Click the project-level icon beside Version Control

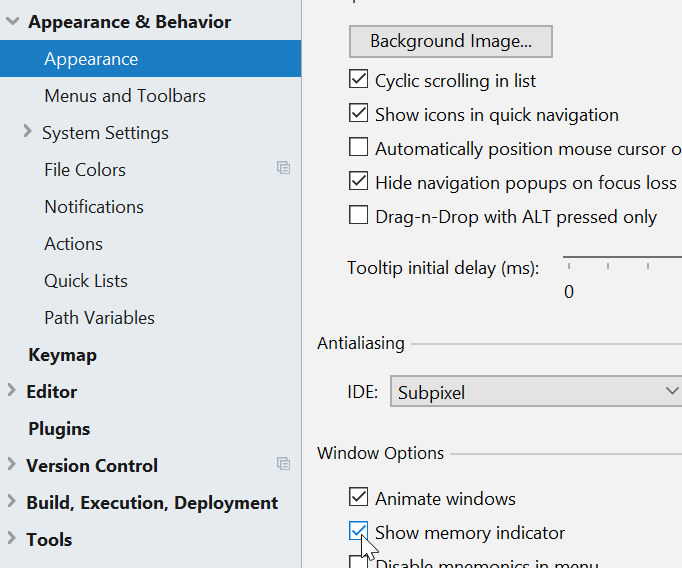[284, 464]
